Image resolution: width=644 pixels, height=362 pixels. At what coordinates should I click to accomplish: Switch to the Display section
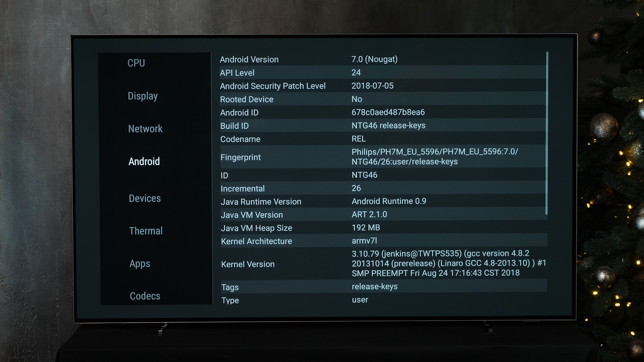coord(143,96)
